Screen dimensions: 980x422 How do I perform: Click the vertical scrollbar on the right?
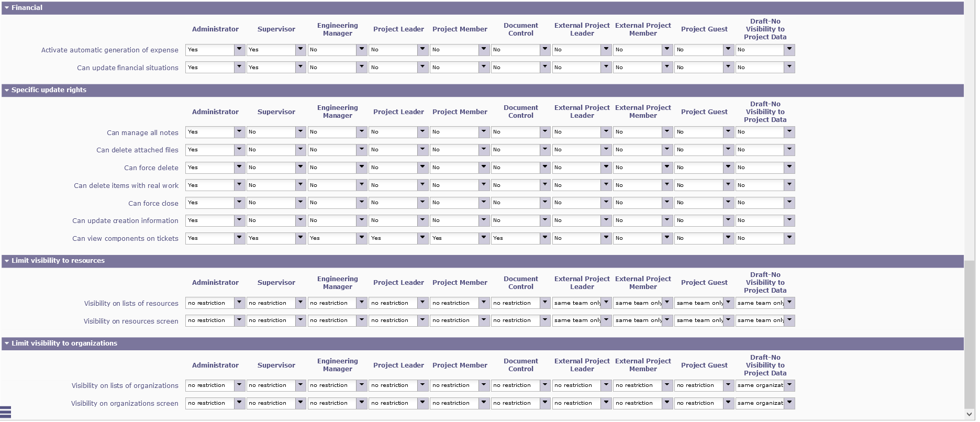click(970, 335)
